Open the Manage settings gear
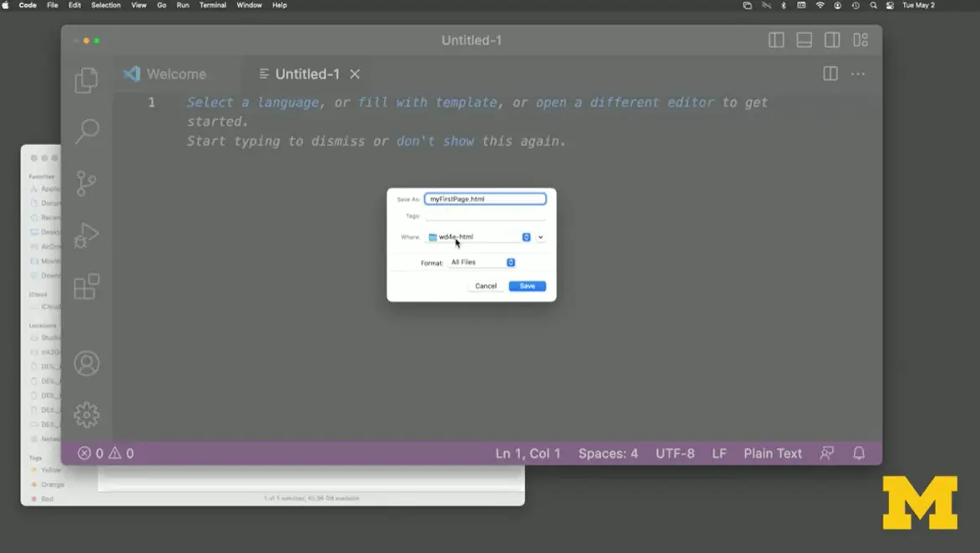 [86, 415]
